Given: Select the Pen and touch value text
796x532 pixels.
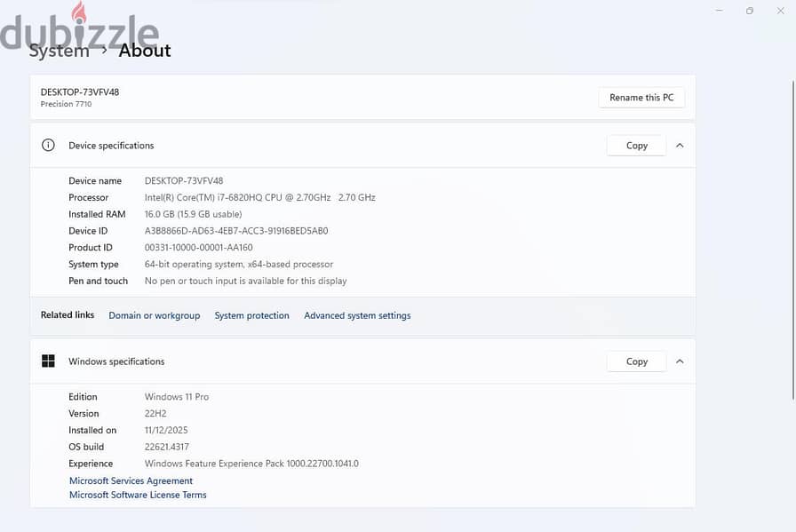Looking at the screenshot, I should coord(246,282).
